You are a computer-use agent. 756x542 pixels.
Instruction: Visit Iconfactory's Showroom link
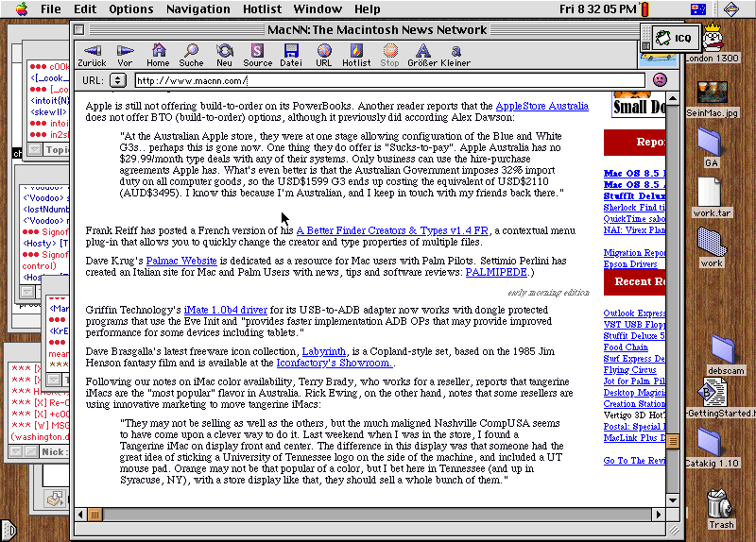[335, 363]
